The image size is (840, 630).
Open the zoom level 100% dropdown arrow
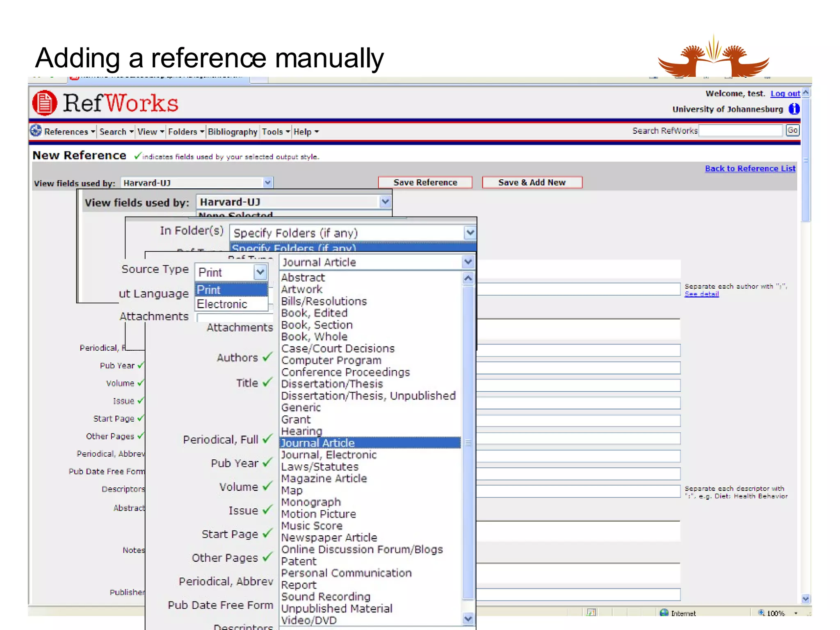pos(796,613)
